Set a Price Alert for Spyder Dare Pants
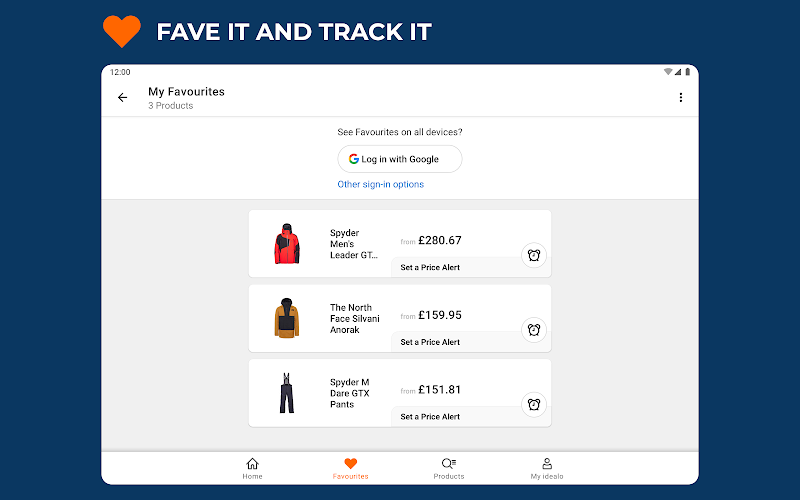Screen dimensions: 800x500 pos(431,417)
